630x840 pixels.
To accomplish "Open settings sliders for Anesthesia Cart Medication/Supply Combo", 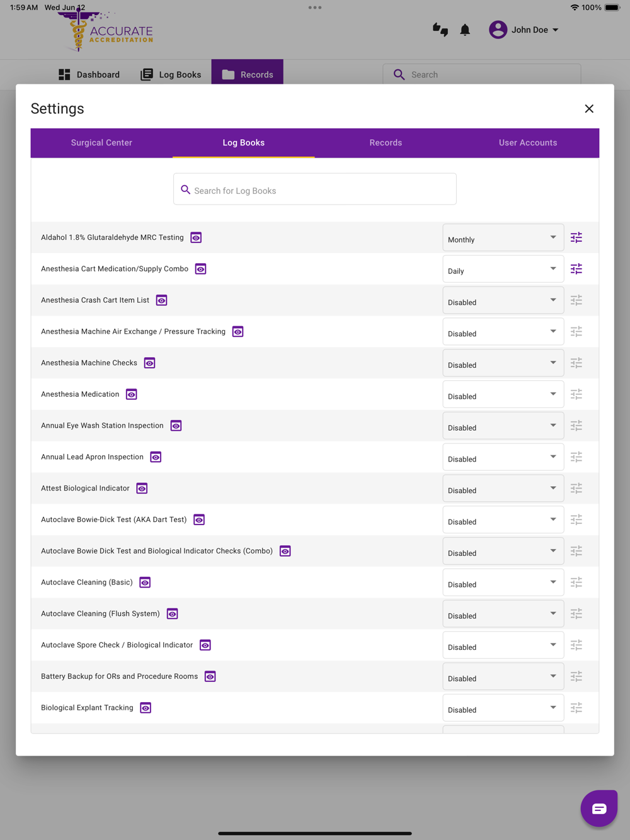I will [x=576, y=269].
